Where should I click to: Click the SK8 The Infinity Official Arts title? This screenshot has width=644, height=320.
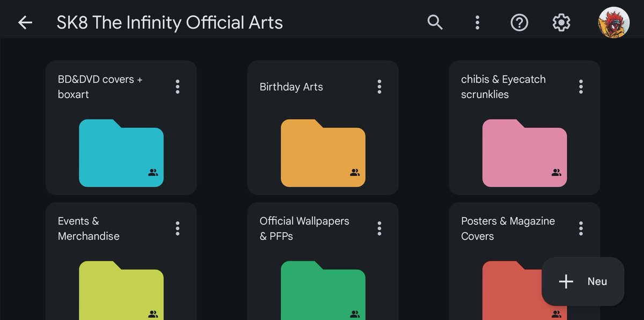(170, 23)
